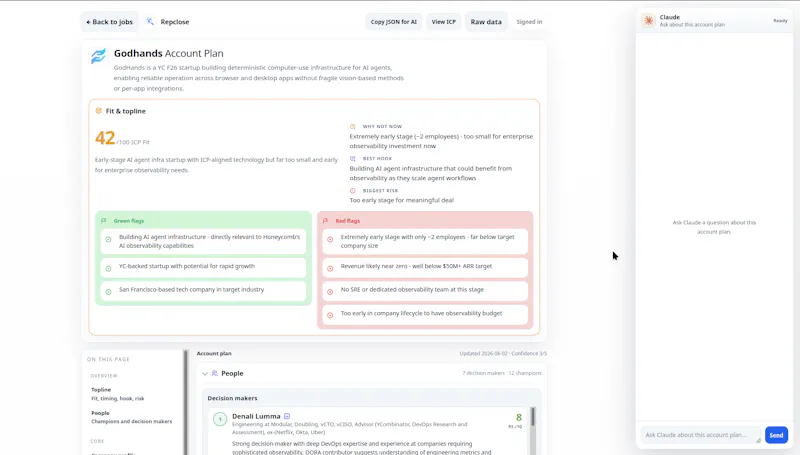Viewport: 800px width, 455px height.
Task: Select the 42 ICP Fit score
Action: point(105,138)
